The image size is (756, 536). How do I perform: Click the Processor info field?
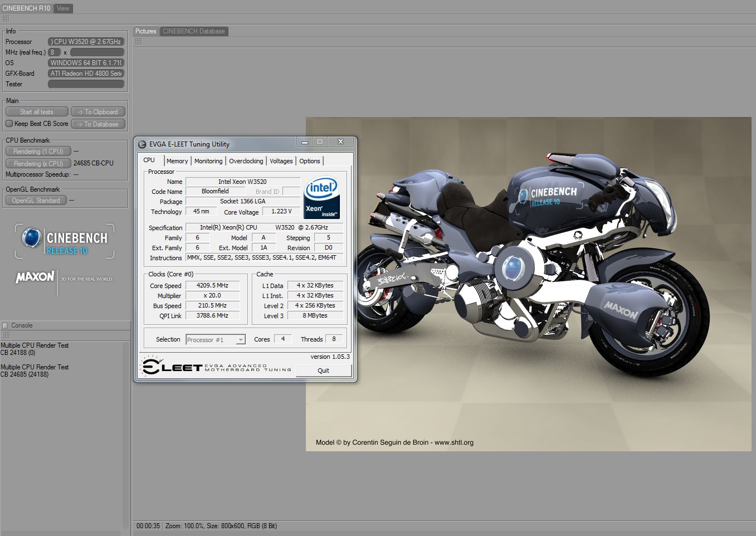(86, 42)
